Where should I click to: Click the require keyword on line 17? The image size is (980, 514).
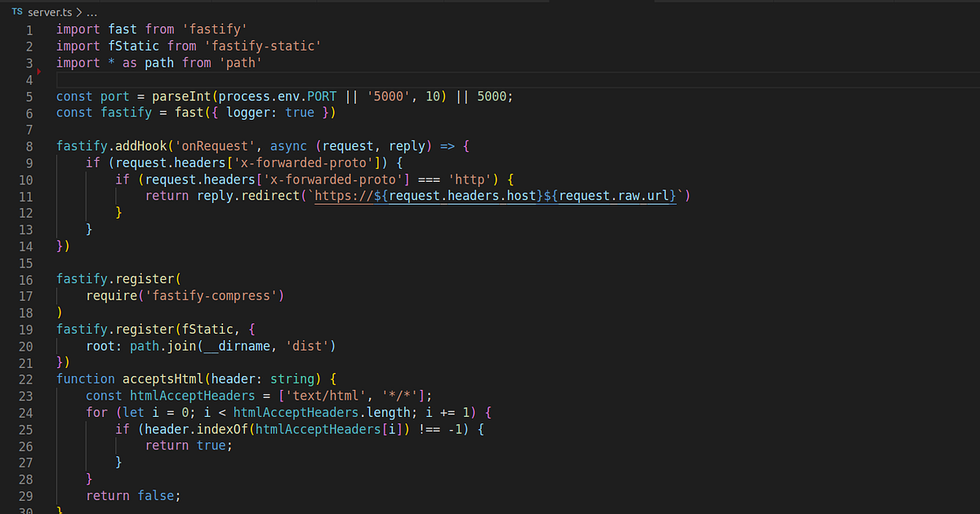[x=111, y=296]
